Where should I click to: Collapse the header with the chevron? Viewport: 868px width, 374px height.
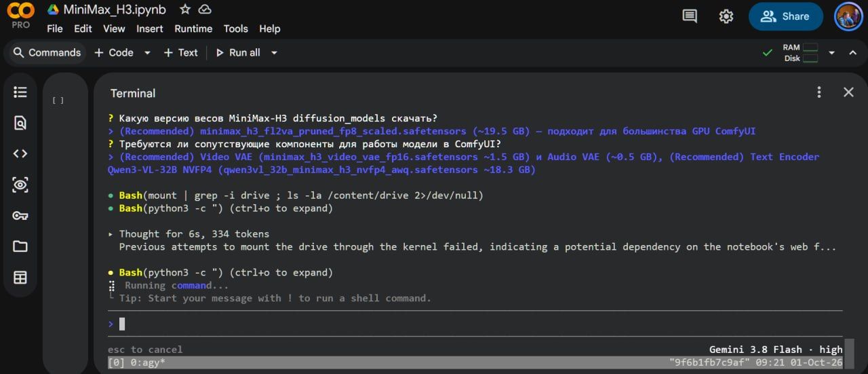pyautogui.click(x=852, y=52)
